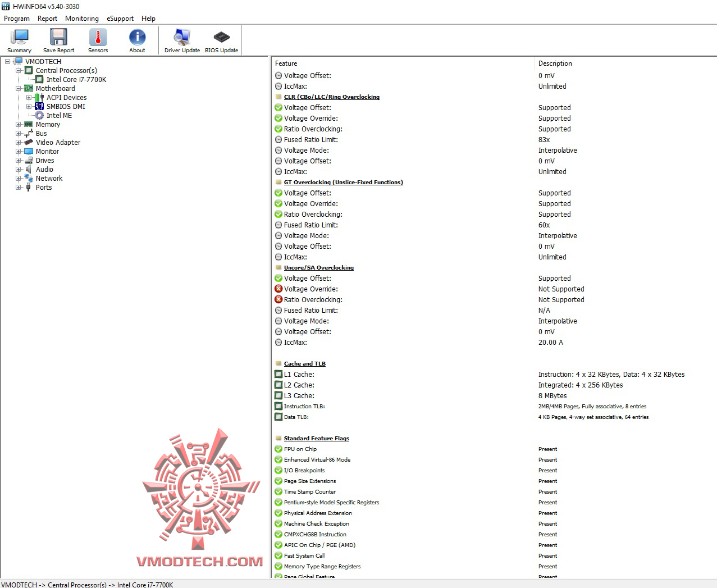Image resolution: width=717 pixels, height=588 pixels.
Task: Click the Drives icon in tree
Action: pos(29,161)
